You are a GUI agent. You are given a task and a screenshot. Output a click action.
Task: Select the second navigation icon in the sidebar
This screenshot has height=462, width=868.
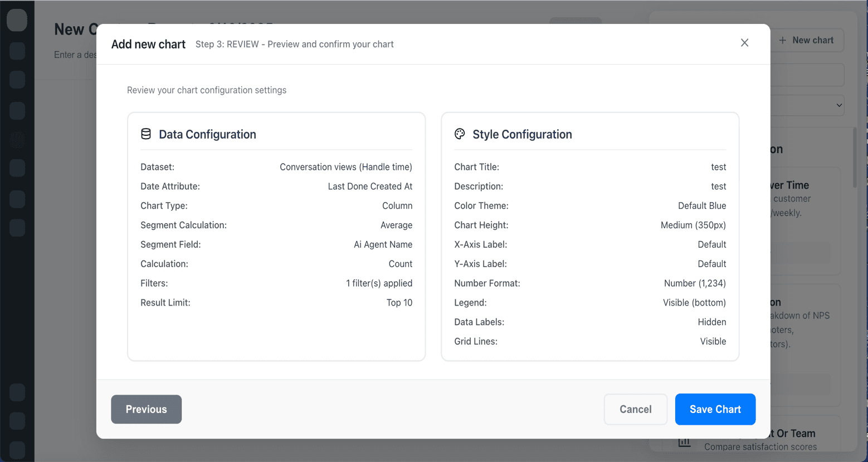pos(17,51)
